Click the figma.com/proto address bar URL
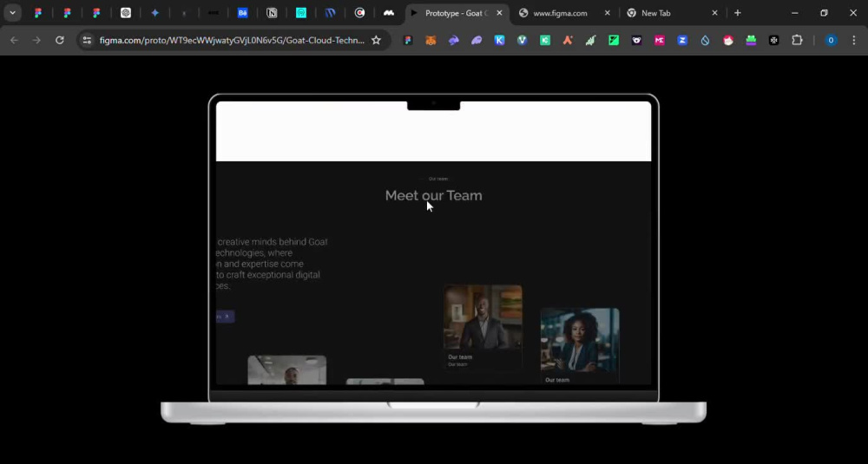 tap(232, 40)
